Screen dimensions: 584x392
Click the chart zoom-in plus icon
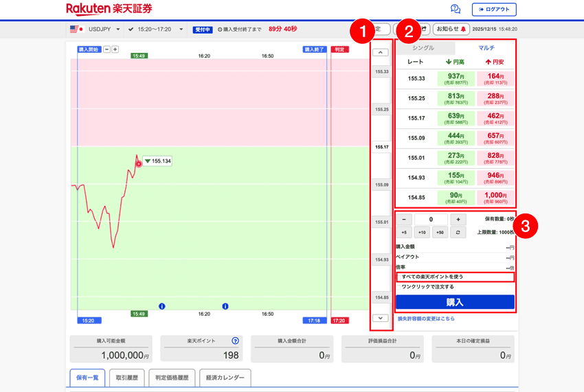point(115,49)
